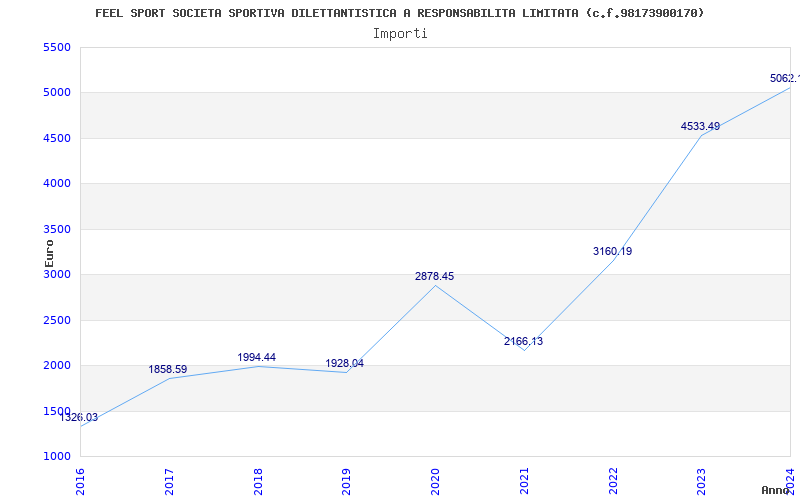Click the 2018 x-axis year label
Screen dimensions: 800x500
pos(258,481)
